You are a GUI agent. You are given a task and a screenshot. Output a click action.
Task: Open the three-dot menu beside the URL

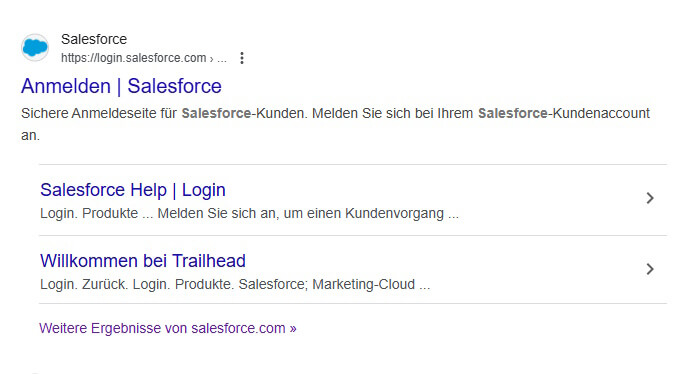coord(242,58)
